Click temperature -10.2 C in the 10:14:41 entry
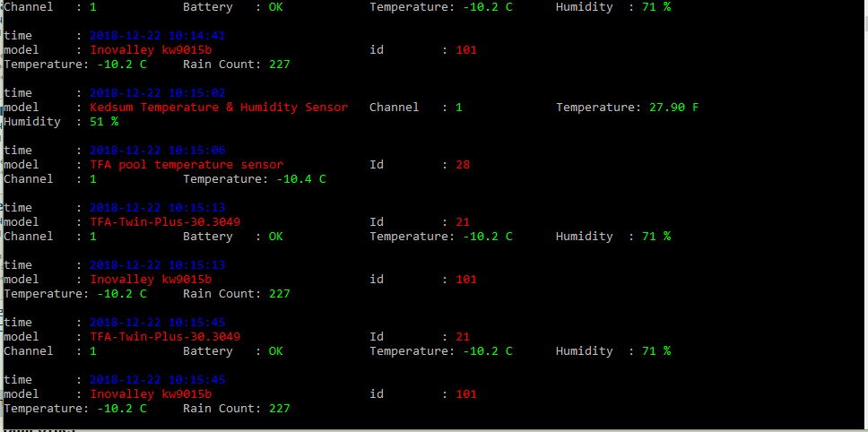Viewport: 868px width, 432px height. pyautogui.click(x=122, y=65)
